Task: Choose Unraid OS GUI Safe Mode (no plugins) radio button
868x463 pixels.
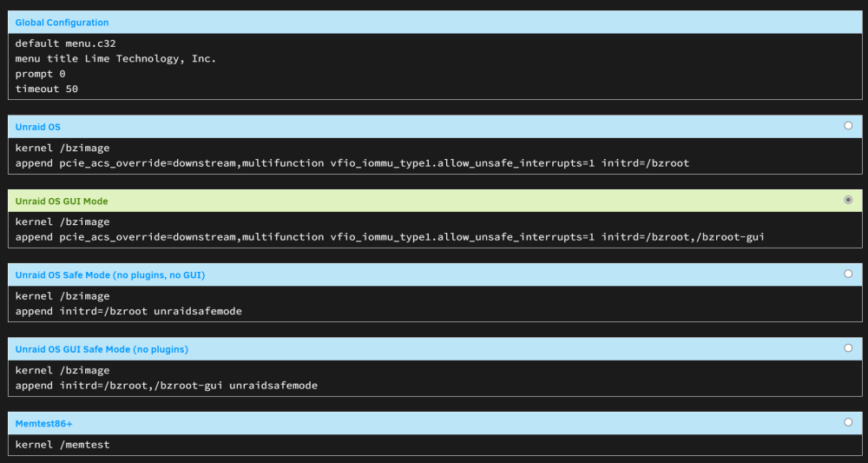Action: 847,347
